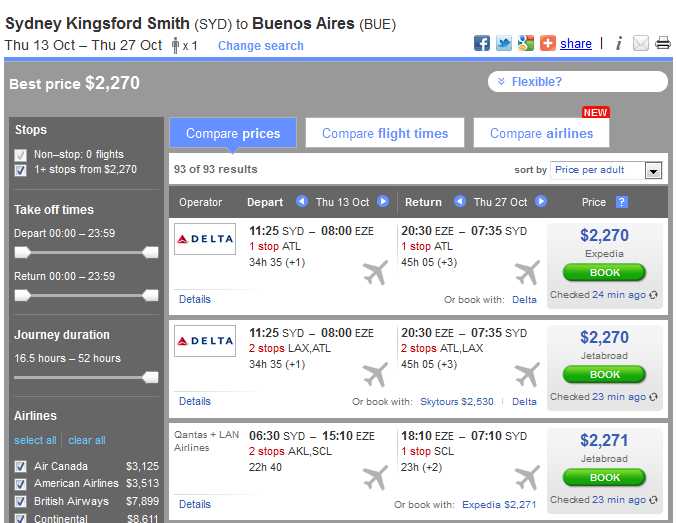
Task: Open Details of 2 stops Delta flight
Action: 195,401
